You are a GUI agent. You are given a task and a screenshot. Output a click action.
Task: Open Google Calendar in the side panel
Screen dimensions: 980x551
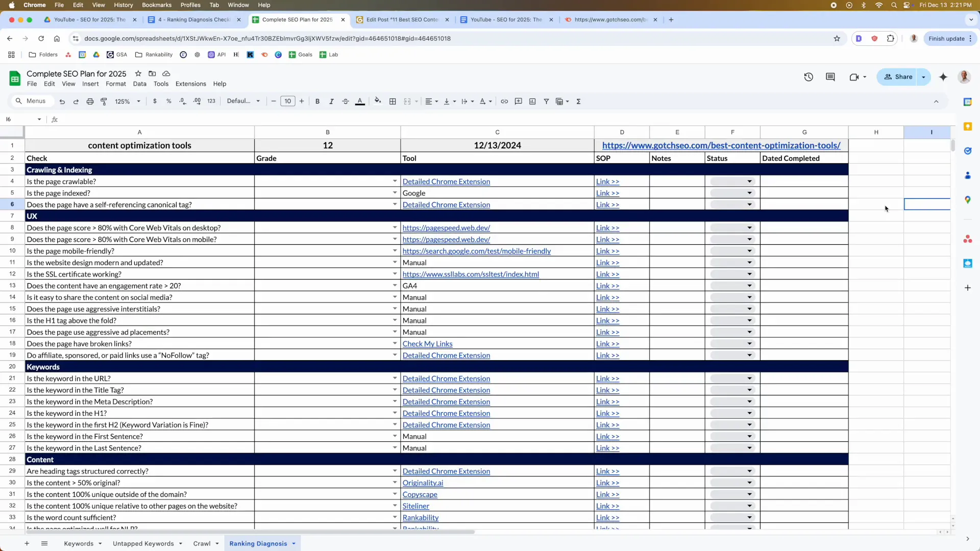point(969,102)
